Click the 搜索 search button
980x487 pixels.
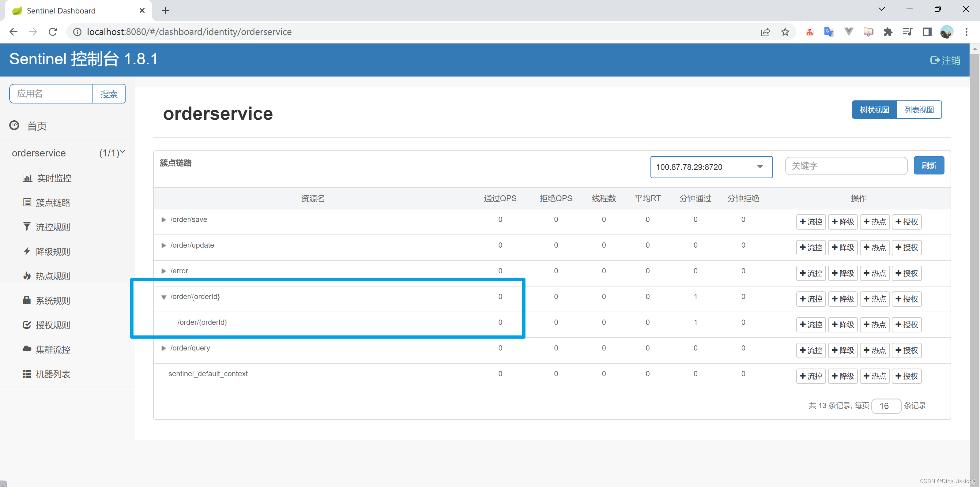pyautogui.click(x=109, y=94)
